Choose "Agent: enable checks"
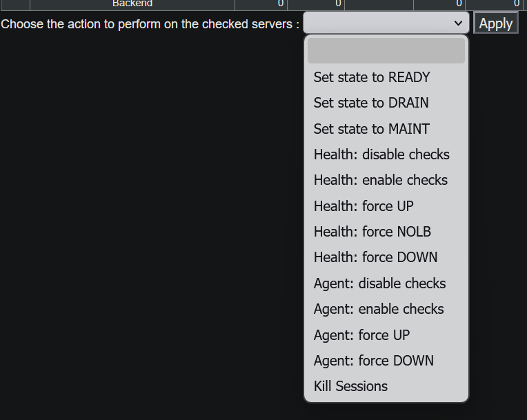This screenshot has width=527, height=420. tap(379, 309)
